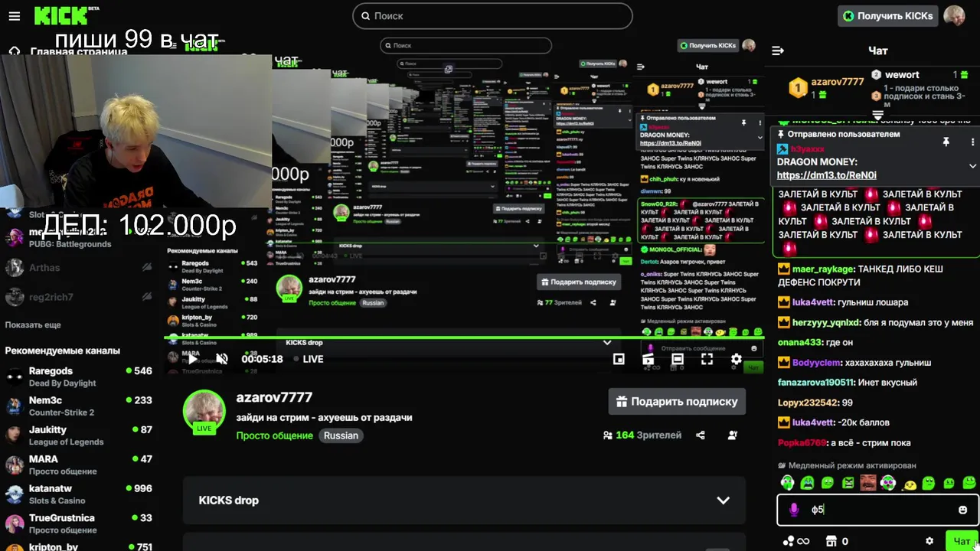
Task: Click username Popka6769 in chat
Action: click(x=802, y=443)
